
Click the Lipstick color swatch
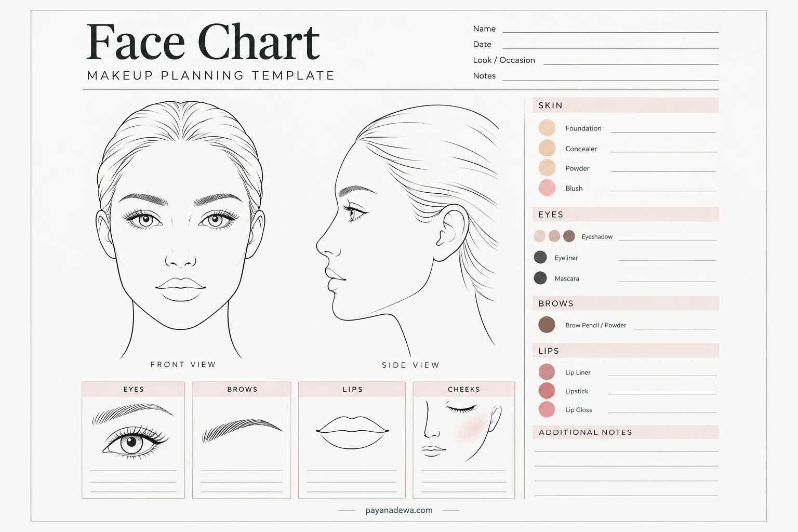click(x=547, y=391)
